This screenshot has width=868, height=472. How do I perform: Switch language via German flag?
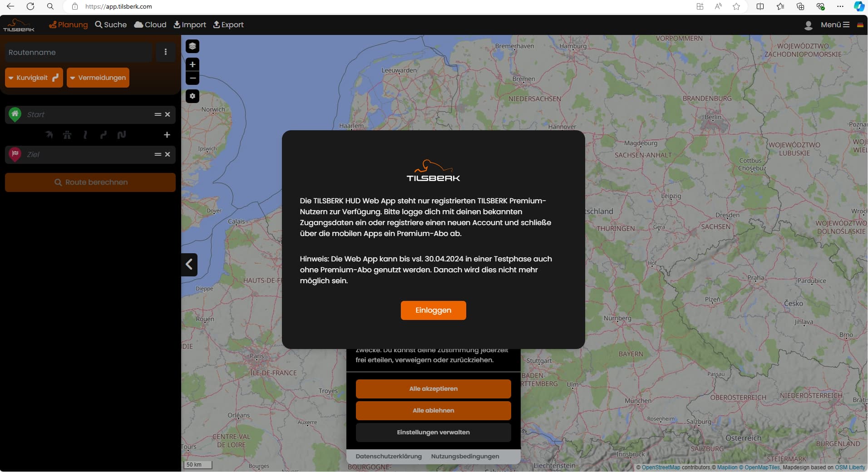pos(860,25)
